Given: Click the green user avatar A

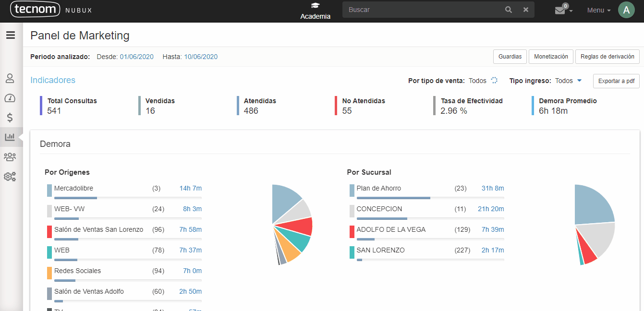Looking at the screenshot, I should point(626,10).
